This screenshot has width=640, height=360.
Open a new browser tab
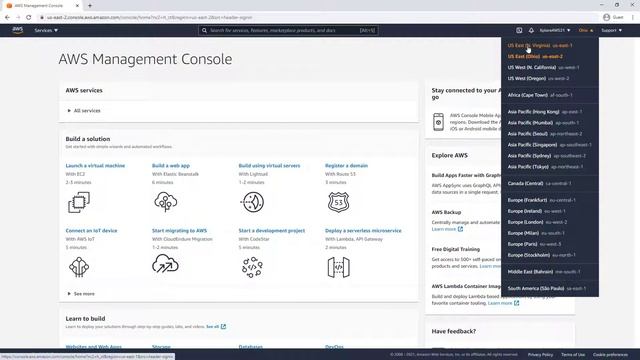click(x=90, y=6)
